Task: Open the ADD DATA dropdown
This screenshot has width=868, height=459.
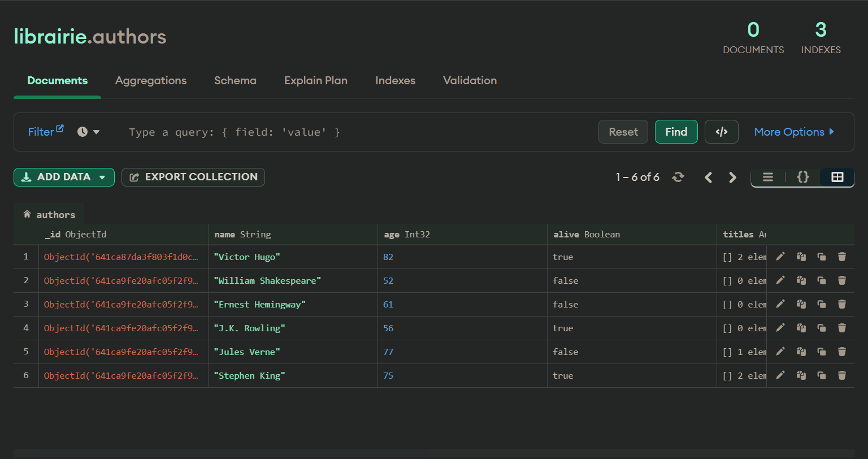Action: tap(64, 177)
